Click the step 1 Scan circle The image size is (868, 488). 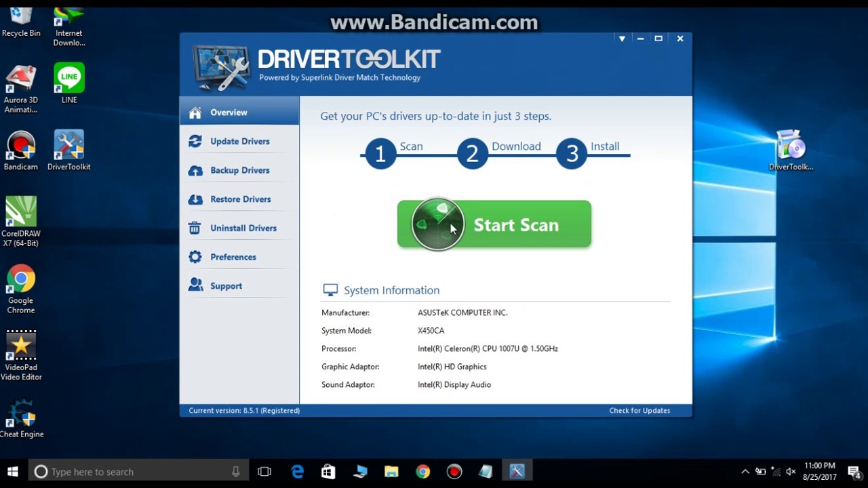tap(380, 154)
